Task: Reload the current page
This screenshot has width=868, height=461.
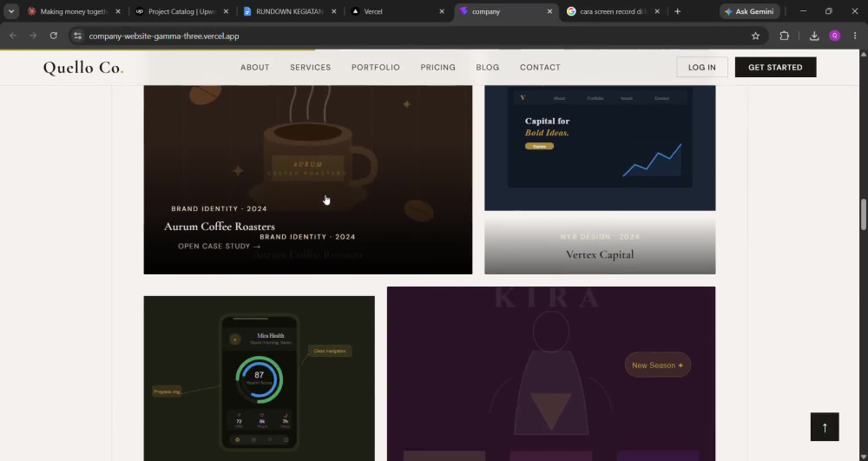Action: tap(54, 36)
